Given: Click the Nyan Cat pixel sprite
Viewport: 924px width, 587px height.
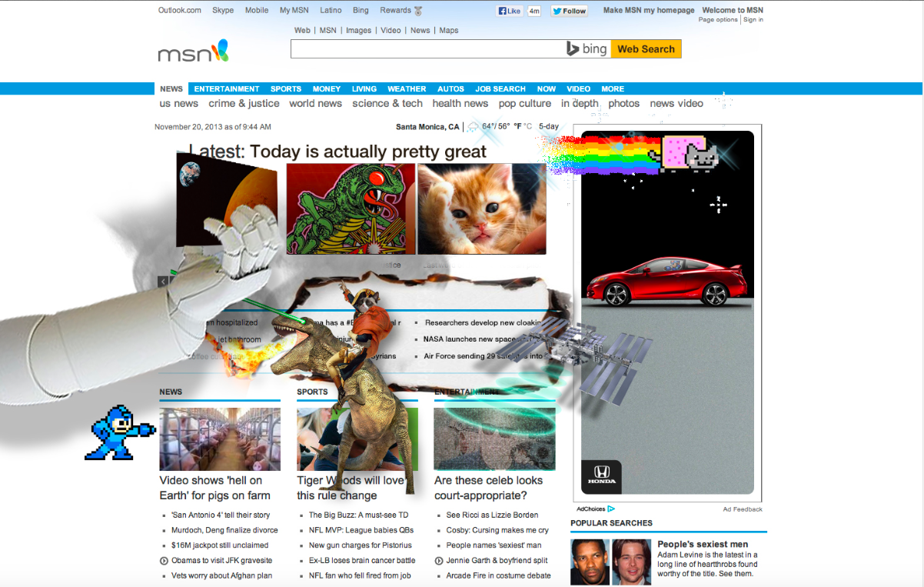Looking at the screenshot, I should [691, 153].
